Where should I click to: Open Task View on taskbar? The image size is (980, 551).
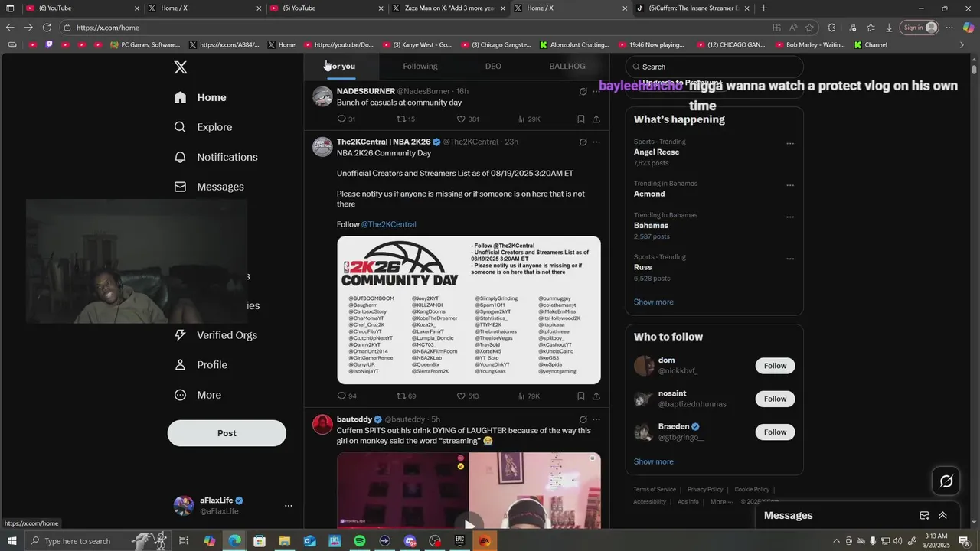(184, 541)
